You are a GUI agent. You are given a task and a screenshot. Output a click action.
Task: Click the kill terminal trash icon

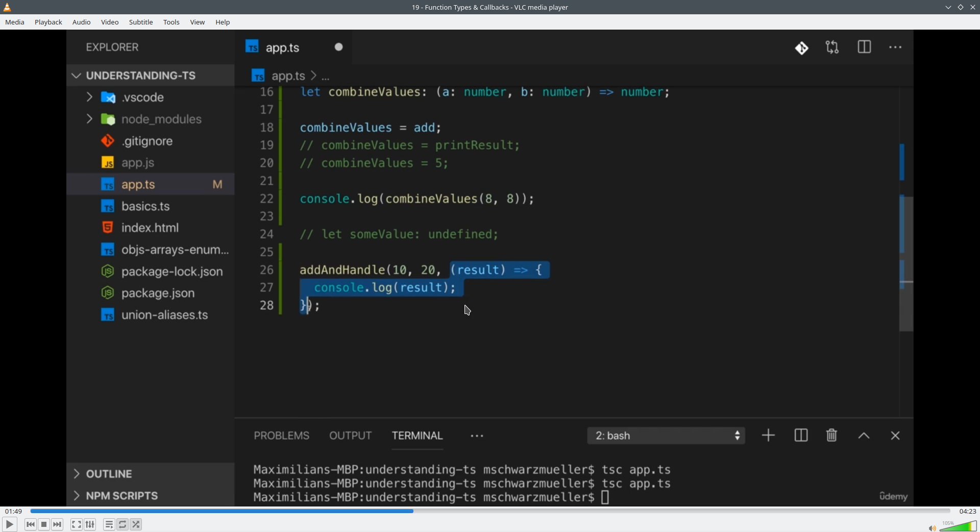[x=832, y=436]
